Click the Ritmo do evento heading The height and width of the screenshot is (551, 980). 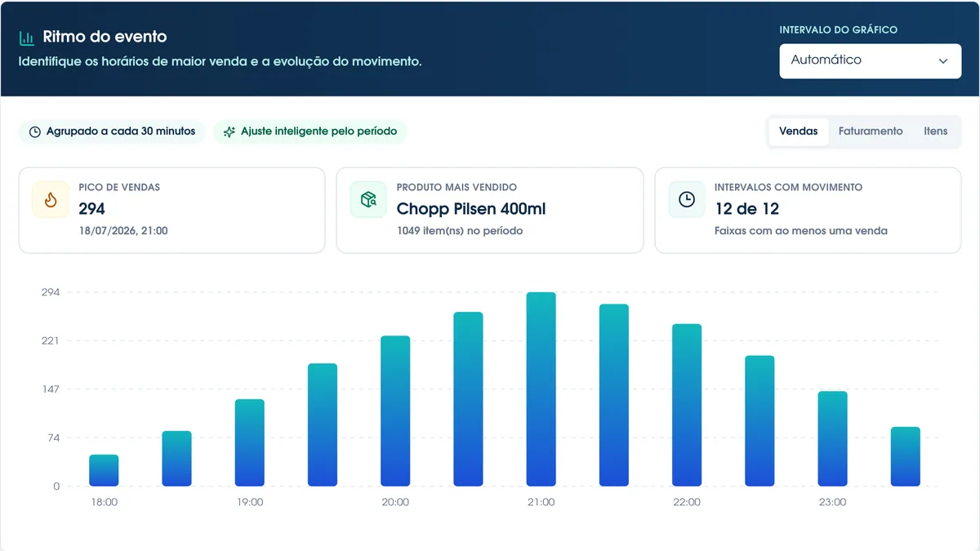(105, 38)
